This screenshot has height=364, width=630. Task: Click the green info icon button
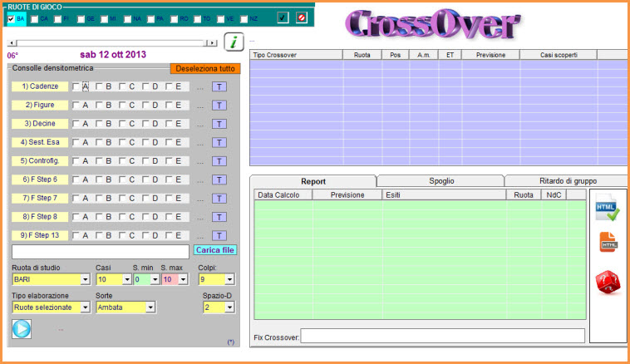pyautogui.click(x=234, y=42)
